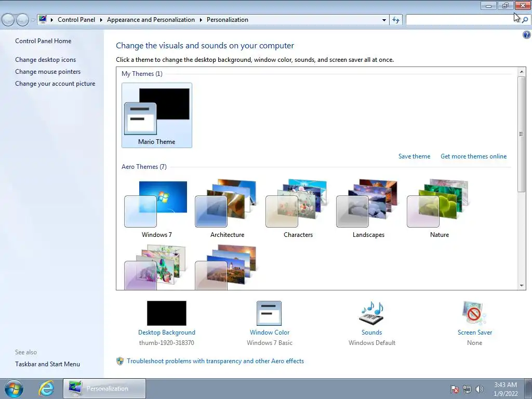Click Appearance and Personalization breadcrumb
The width and height of the screenshot is (532, 399).
coord(151,20)
